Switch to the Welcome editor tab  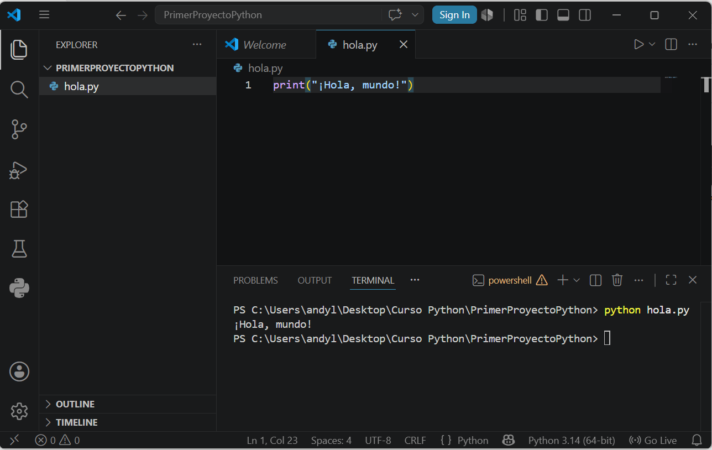[266, 45]
